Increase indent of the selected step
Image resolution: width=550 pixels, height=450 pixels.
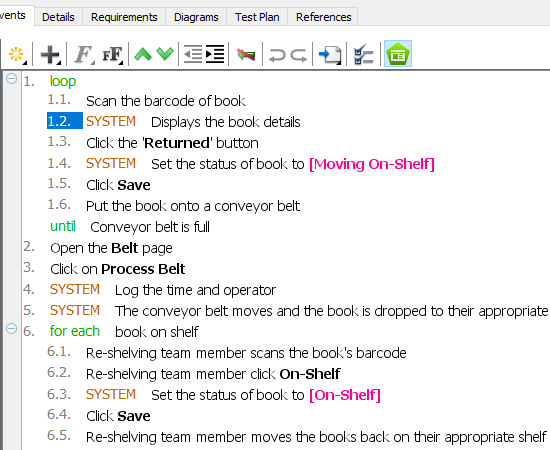[215, 54]
